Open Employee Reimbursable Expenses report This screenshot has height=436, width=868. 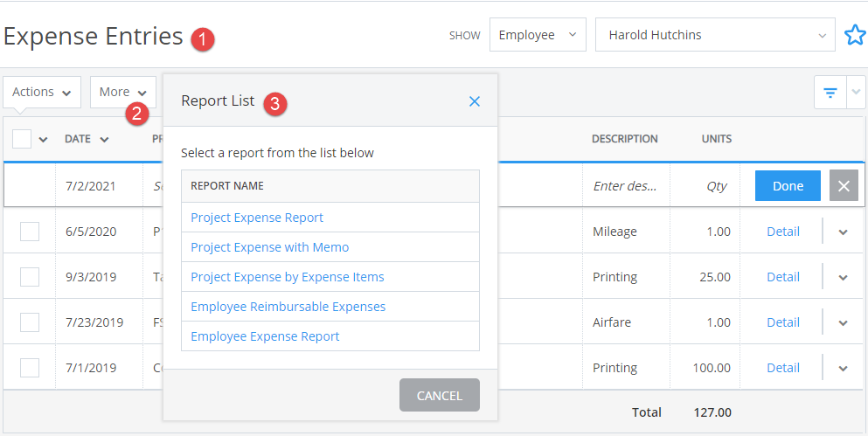(288, 307)
